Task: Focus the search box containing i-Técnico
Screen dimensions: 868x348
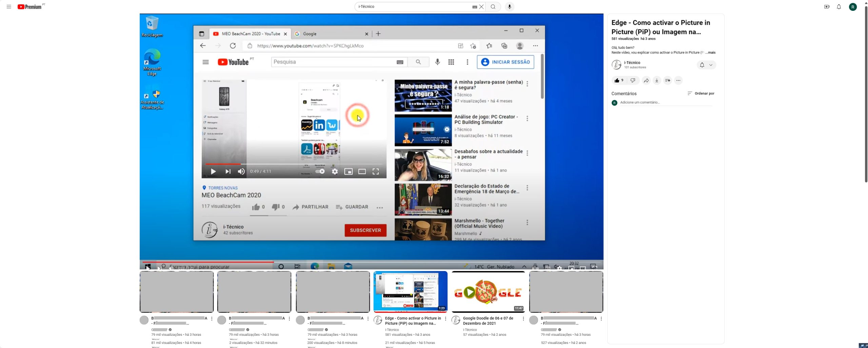Action: tap(414, 7)
